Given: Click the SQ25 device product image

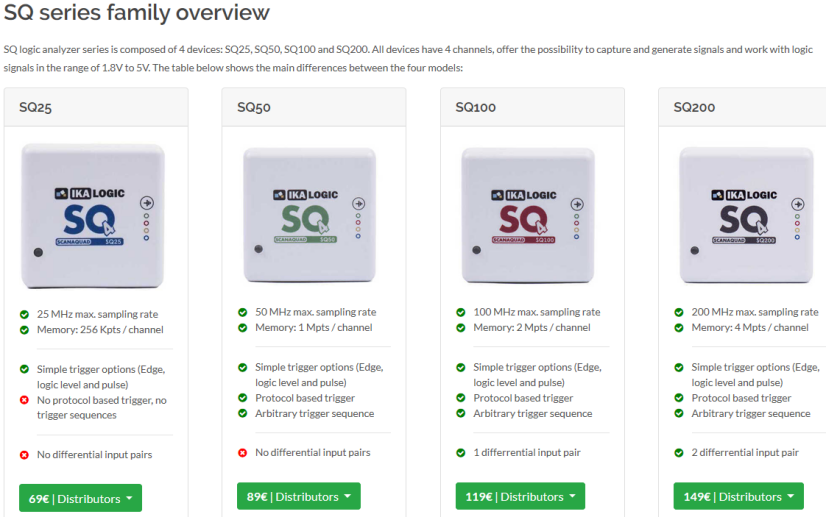Looking at the screenshot, I should (93, 216).
